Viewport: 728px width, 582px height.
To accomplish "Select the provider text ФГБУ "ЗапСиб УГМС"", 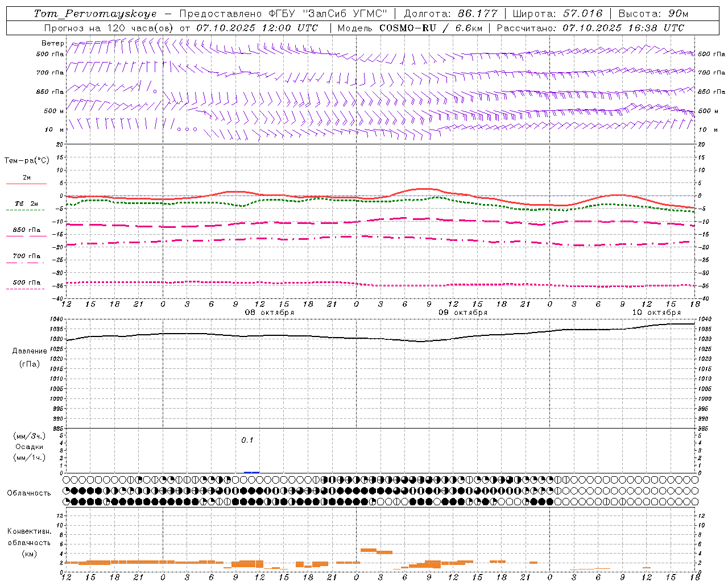I will click(x=328, y=14).
